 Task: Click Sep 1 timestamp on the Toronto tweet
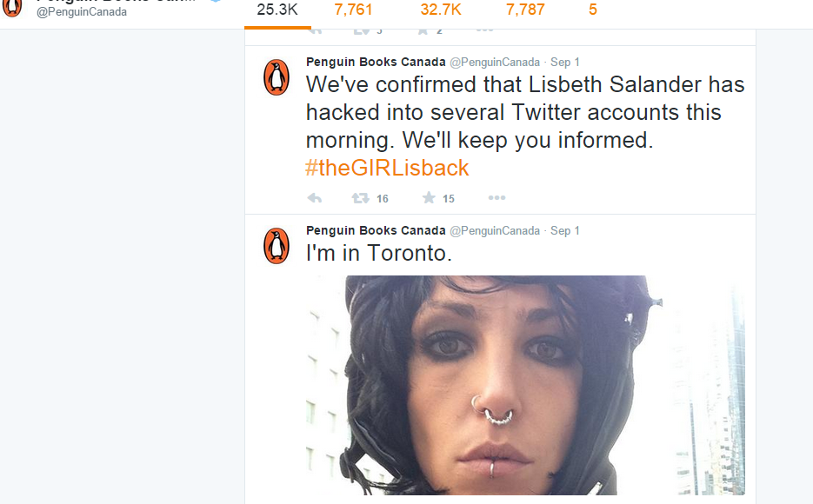[x=564, y=230]
